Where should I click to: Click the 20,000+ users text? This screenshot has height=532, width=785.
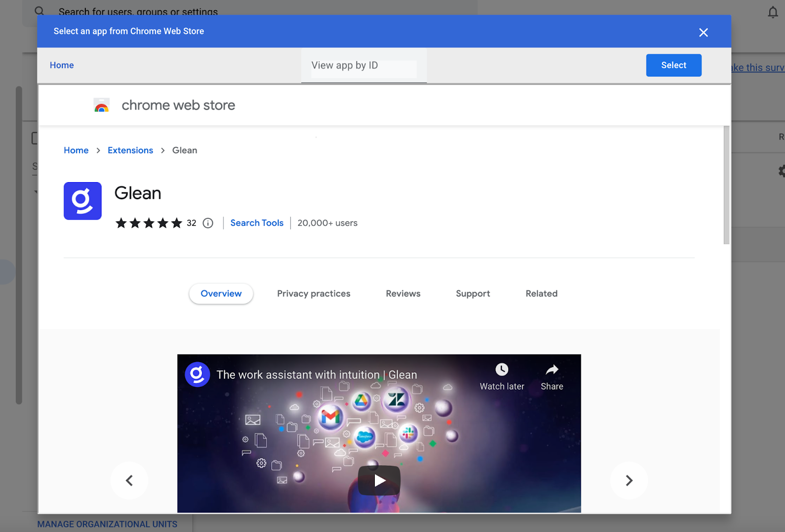327,223
